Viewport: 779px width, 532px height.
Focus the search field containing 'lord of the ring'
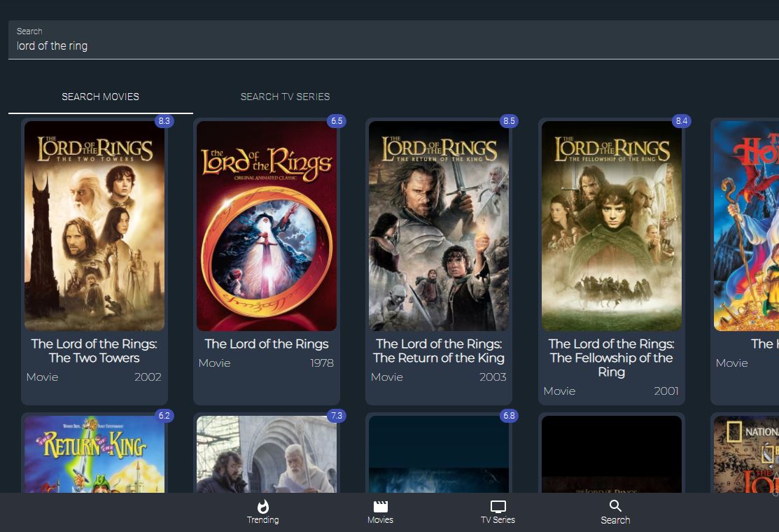pos(393,40)
